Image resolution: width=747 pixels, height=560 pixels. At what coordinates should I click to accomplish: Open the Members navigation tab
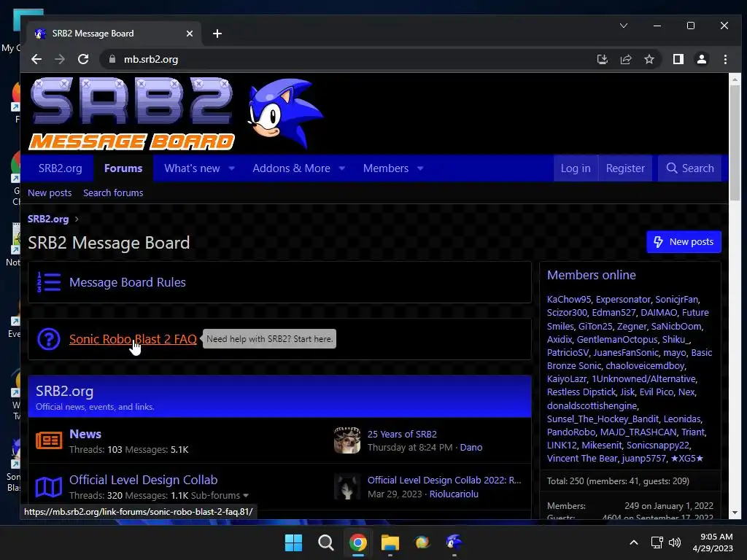coord(386,168)
